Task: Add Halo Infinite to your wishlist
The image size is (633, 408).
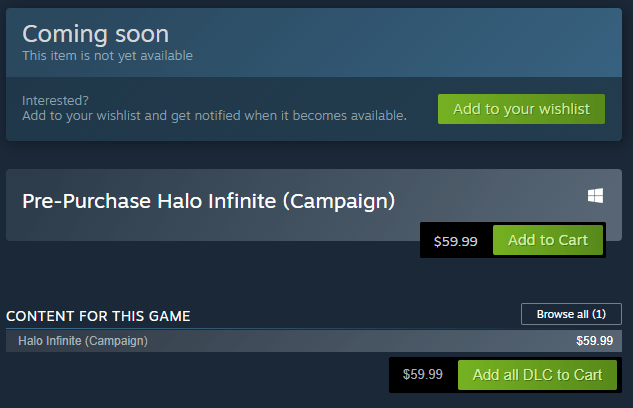Action: coord(521,109)
